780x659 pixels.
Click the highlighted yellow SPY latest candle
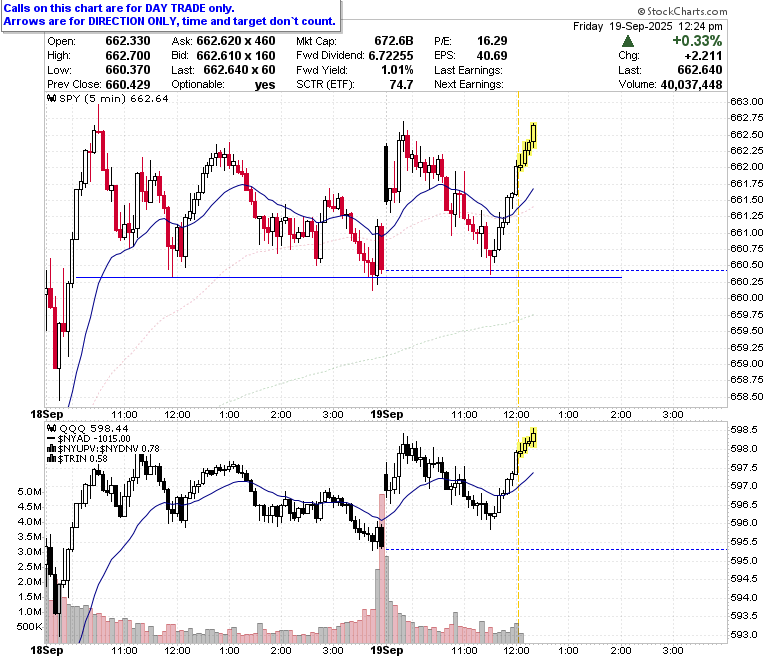(534, 133)
